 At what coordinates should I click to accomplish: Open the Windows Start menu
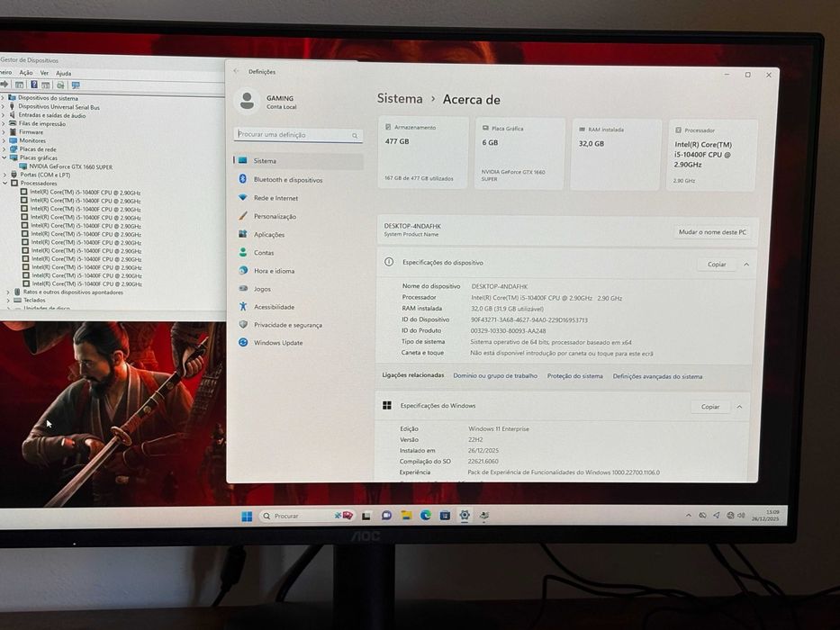(247, 516)
